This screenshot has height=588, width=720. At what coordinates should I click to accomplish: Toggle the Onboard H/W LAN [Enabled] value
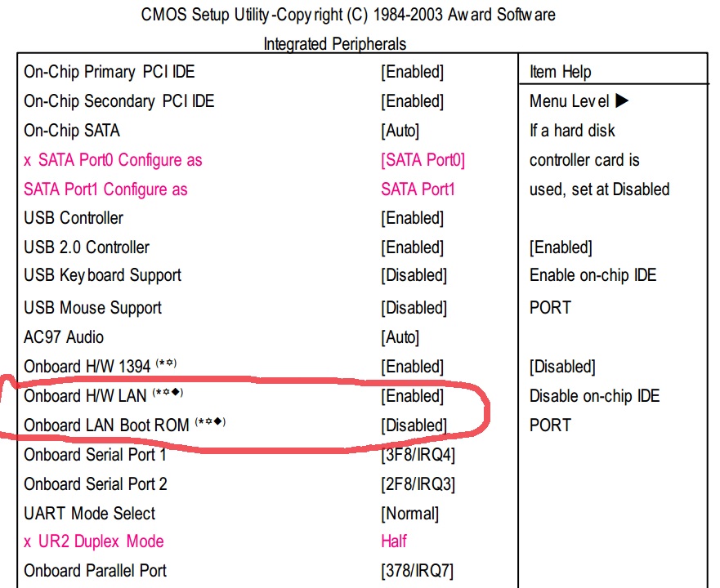point(412,396)
